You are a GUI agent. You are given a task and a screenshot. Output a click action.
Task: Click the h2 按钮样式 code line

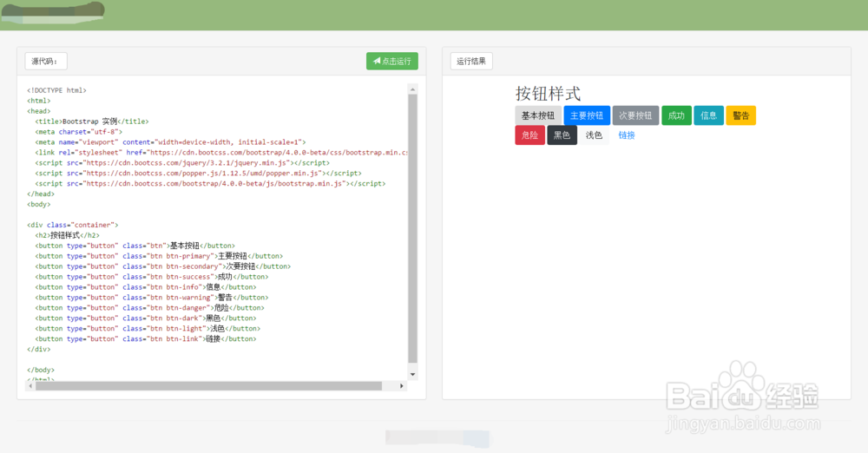point(68,235)
